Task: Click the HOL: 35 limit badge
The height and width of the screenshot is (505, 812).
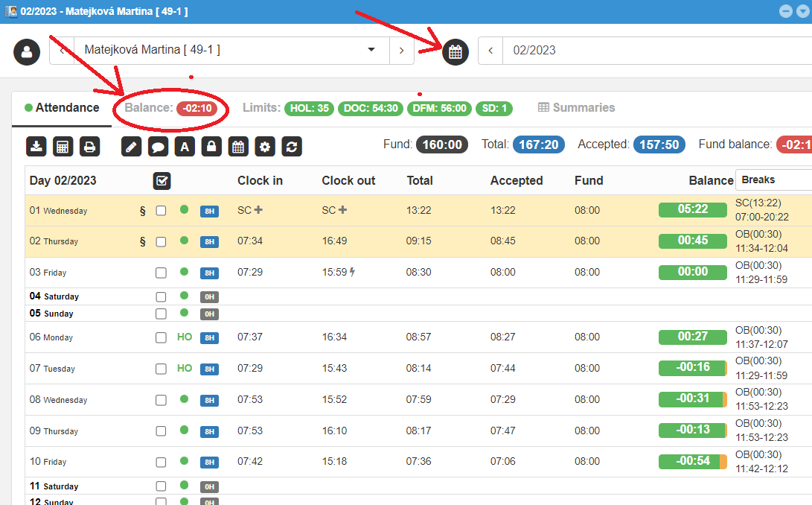Action: pyautogui.click(x=309, y=109)
